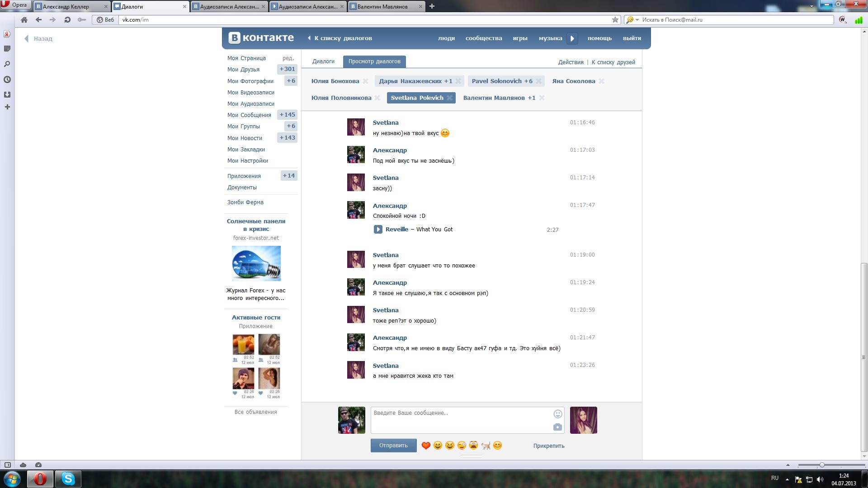Click the page vertical scrollbar thumb

click(x=864, y=357)
